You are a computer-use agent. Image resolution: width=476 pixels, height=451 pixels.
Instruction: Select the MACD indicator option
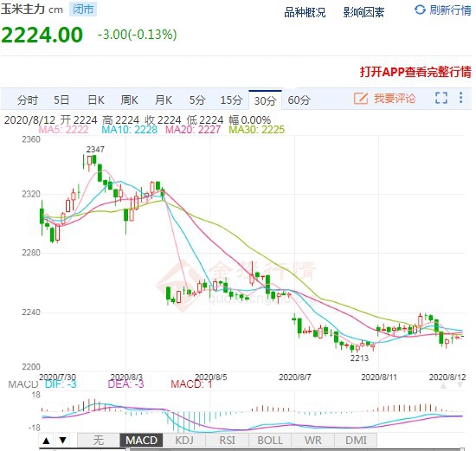tap(141, 441)
